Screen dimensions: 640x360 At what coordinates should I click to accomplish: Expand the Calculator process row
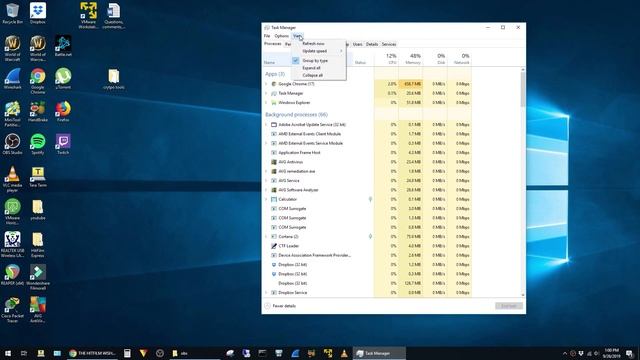267,199
